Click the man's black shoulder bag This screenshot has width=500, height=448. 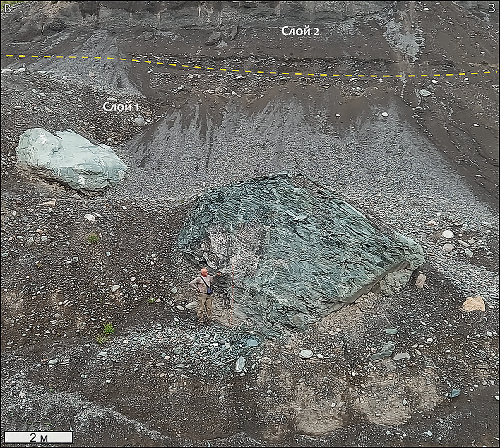tap(209, 290)
